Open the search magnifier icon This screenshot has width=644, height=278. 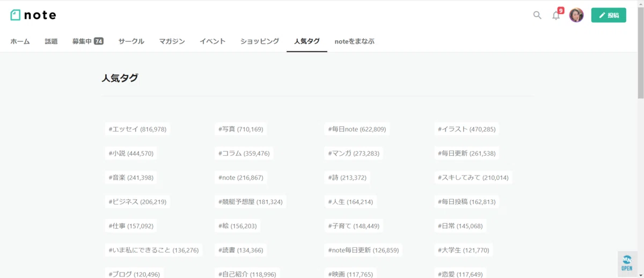pos(537,15)
